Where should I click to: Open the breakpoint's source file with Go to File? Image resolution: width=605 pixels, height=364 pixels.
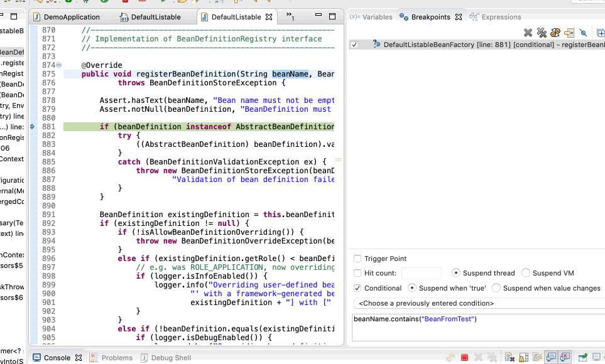569,33
